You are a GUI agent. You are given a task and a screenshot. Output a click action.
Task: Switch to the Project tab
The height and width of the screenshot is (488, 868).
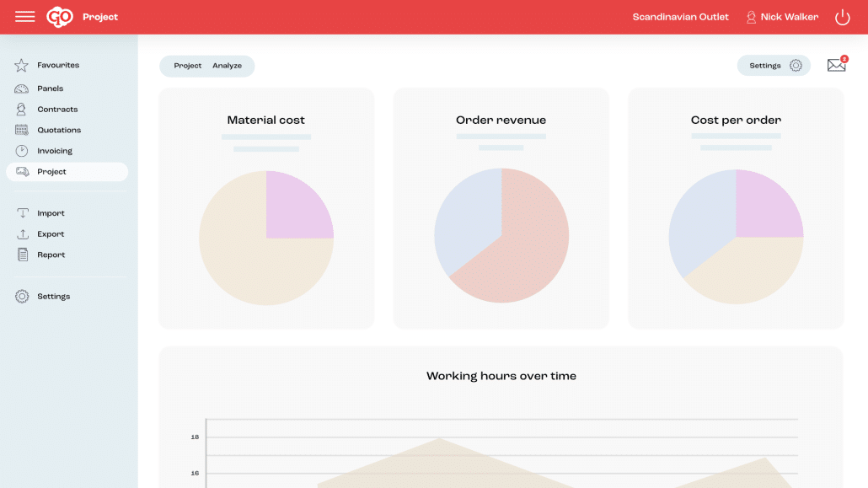[188, 66]
